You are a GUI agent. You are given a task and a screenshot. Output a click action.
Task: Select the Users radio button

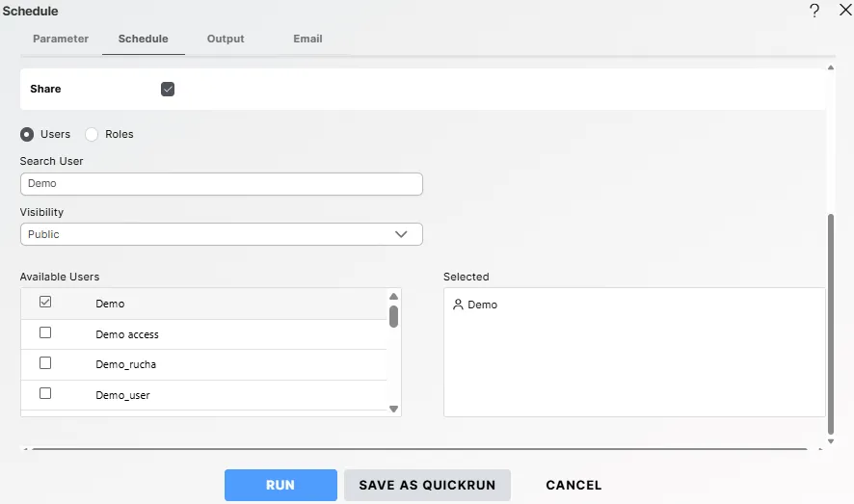click(x=27, y=134)
